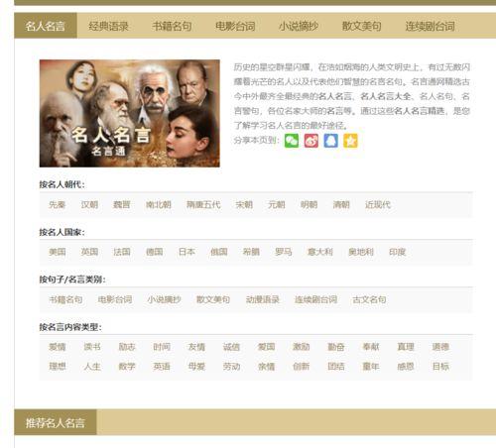Select the 励志 content type
Viewport: 496px width, 448px height.
[x=127, y=347]
